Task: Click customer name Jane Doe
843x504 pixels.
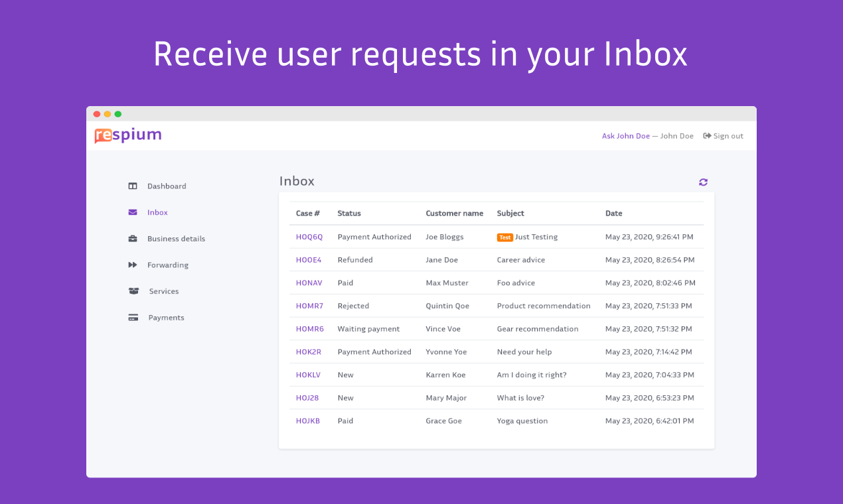Action: 442,260
